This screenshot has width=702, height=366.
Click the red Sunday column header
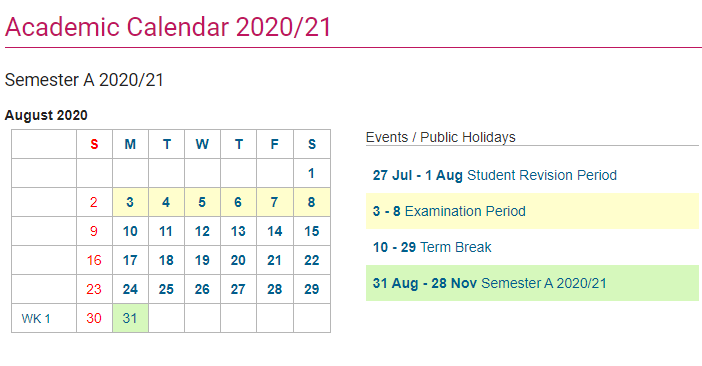point(94,144)
